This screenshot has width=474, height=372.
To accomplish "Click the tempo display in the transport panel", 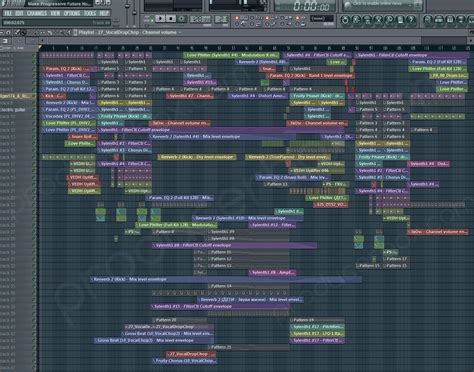I will pyautogui.click(x=200, y=19).
